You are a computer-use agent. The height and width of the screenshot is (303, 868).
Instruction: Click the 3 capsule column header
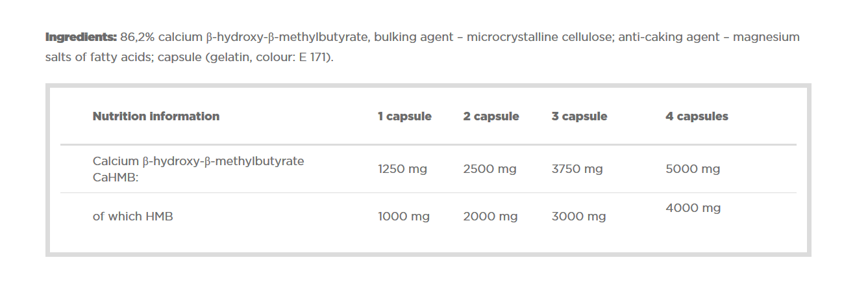pos(579,116)
